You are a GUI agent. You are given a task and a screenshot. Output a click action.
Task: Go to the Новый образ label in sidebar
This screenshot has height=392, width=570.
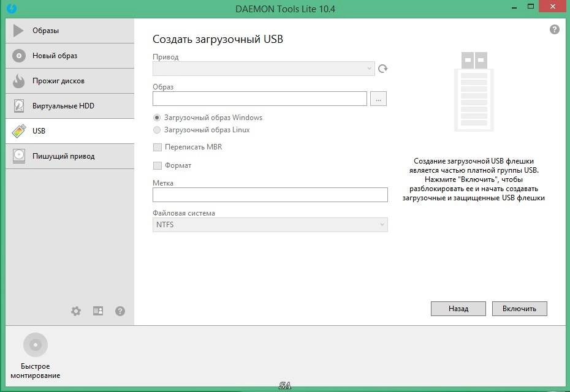point(55,56)
